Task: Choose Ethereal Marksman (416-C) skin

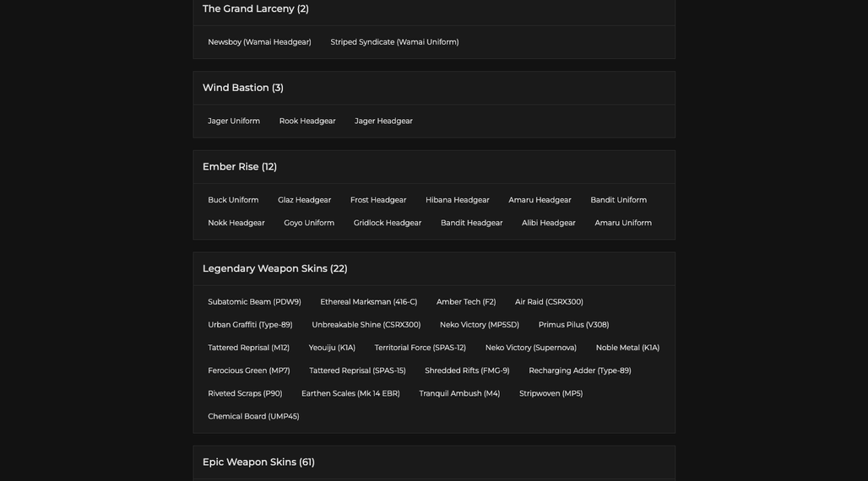Action: tap(369, 301)
